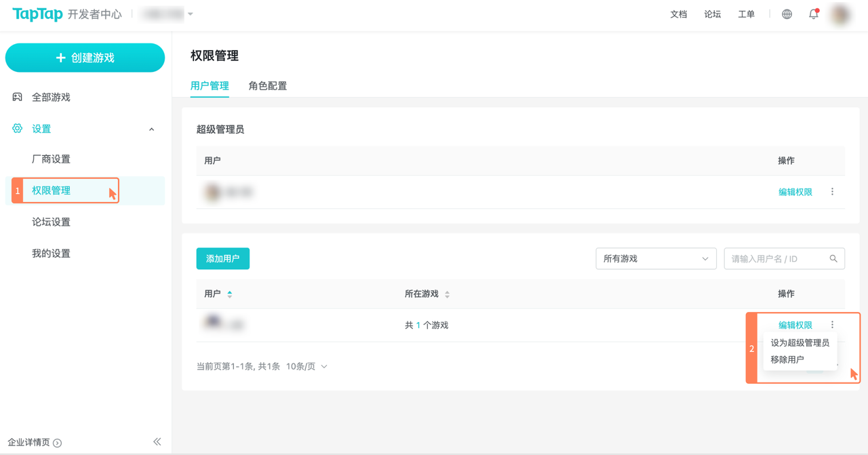Open the 工单 link
The image size is (868, 455).
[747, 14]
